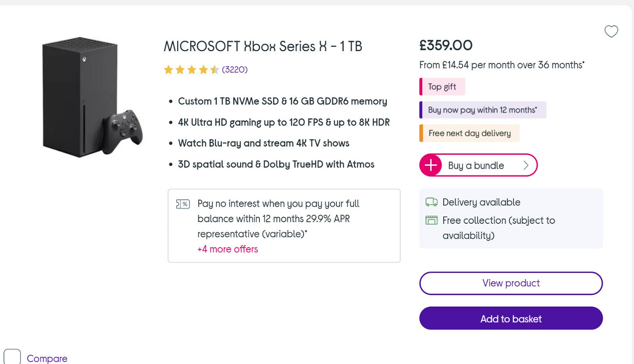Click the Top gift badge
634x364 pixels.
pyautogui.click(x=442, y=87)
